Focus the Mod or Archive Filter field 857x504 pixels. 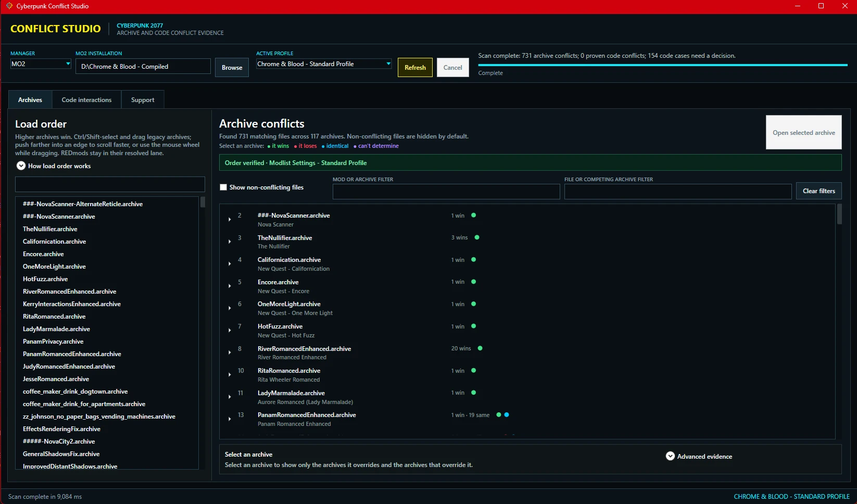coord(446,192)
